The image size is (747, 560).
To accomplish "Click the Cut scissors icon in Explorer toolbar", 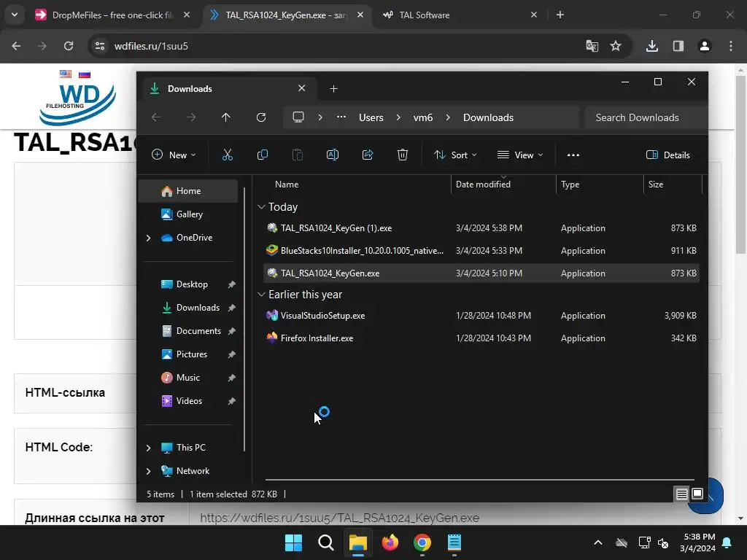I will pos(228,155).
